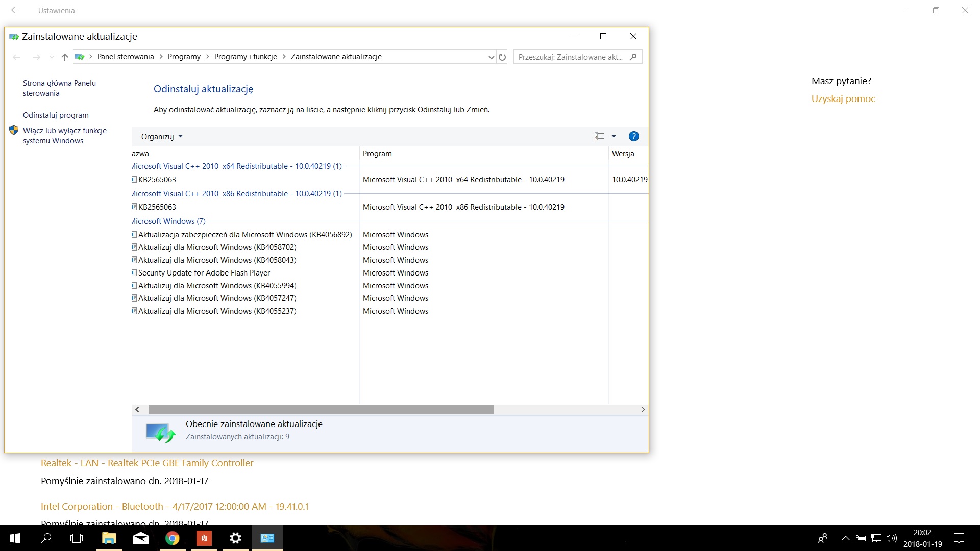Select Programy i funkcje breadcrumb
This screenshot has height=551, width=980.
[246, 57]
